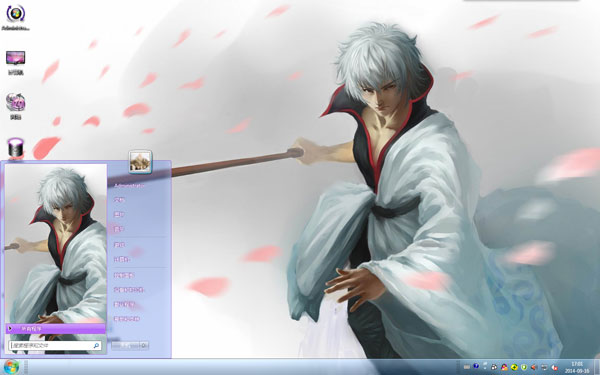This screenshot has width=600, height=375.
Task: Open the Administrator folder link in Start menu
Action: (129, 186)
